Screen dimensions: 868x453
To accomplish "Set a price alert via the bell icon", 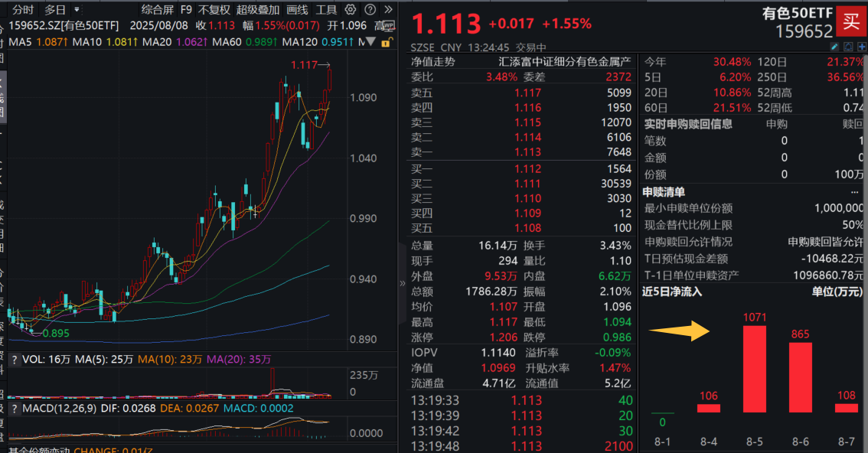I will coord(848,47).
